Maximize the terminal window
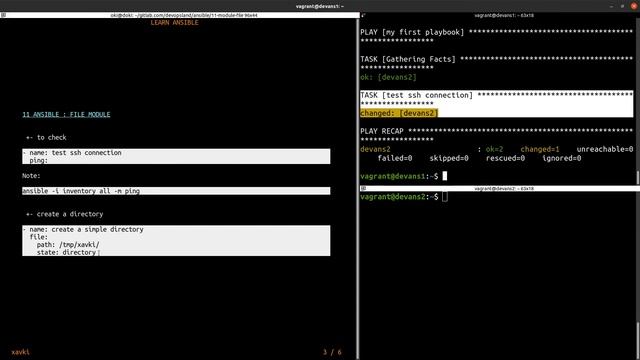The height and width of the screenshot is (360, 640). pos(622,6)
